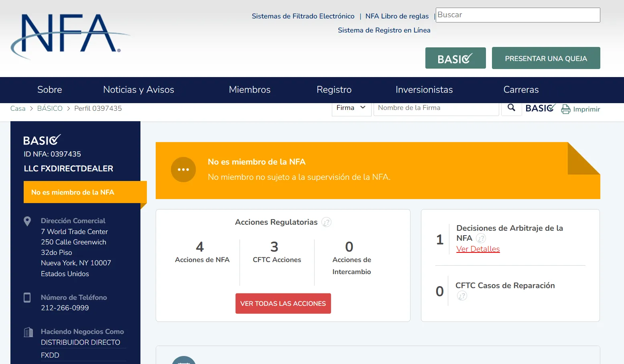
Task: Click Perfil 0397435 in the breadcrumb
Action: coord(98,108)
